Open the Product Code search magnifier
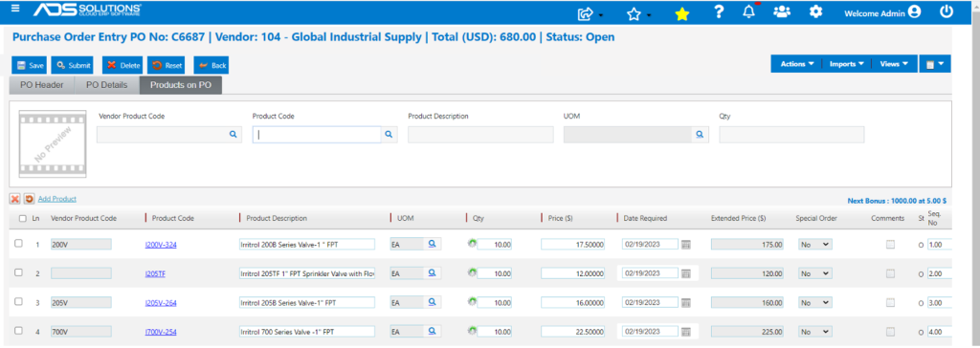This screenshot has height=348, width=980. (x=389, y=135)
